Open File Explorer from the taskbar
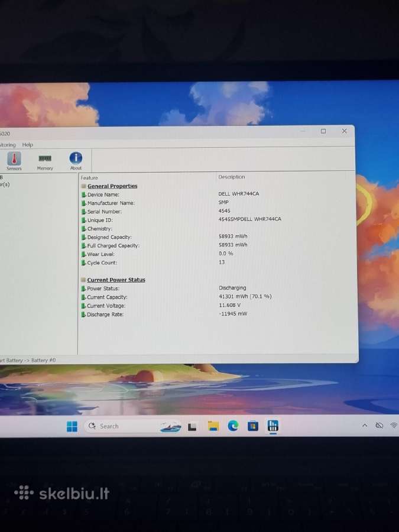The height and width of the screenshot is (532, 399). pos(213,426)
